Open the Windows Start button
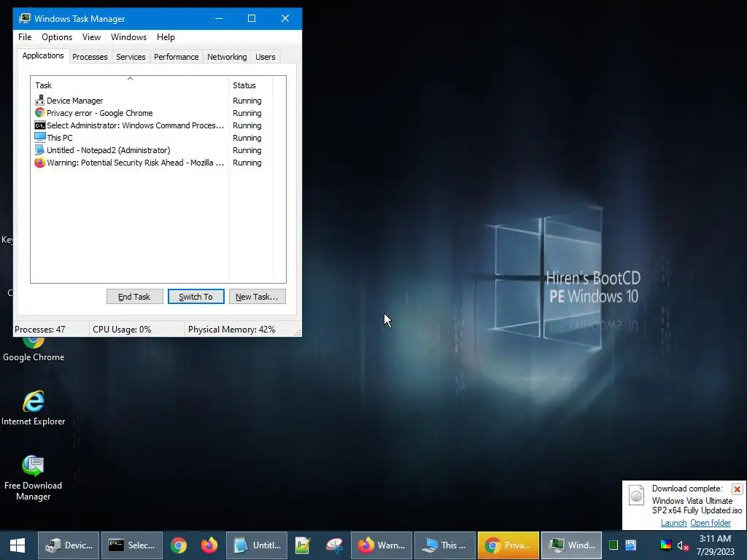The width and height of the screenshot is (747, 560). [x=18, y=545]
